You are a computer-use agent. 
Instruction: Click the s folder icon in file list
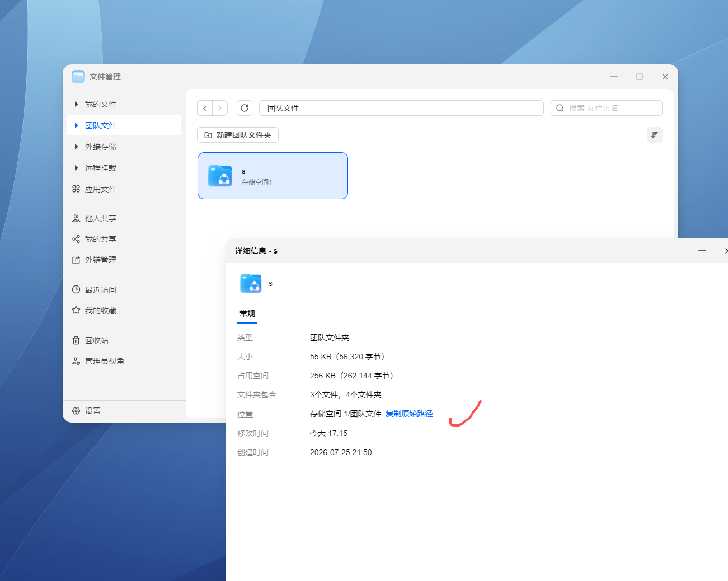pyautogui.click(x=220, y=176)
